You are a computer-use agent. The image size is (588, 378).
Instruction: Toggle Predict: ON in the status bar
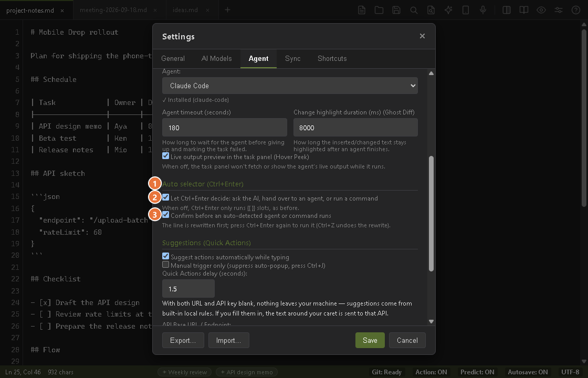[477, 372]
